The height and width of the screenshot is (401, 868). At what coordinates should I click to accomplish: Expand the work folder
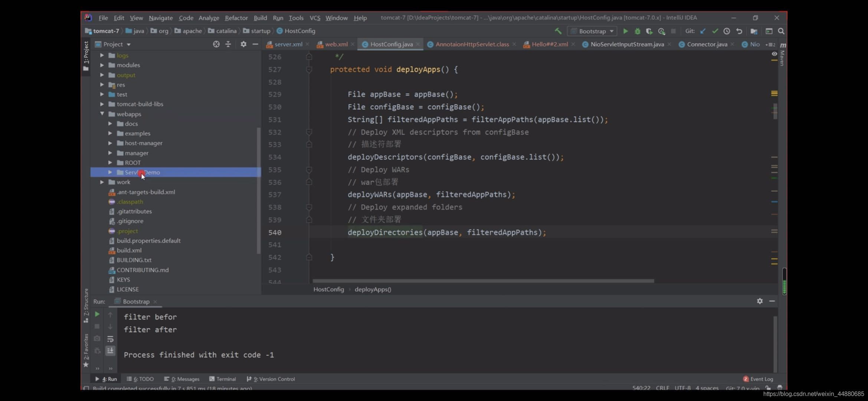[102, 182]
